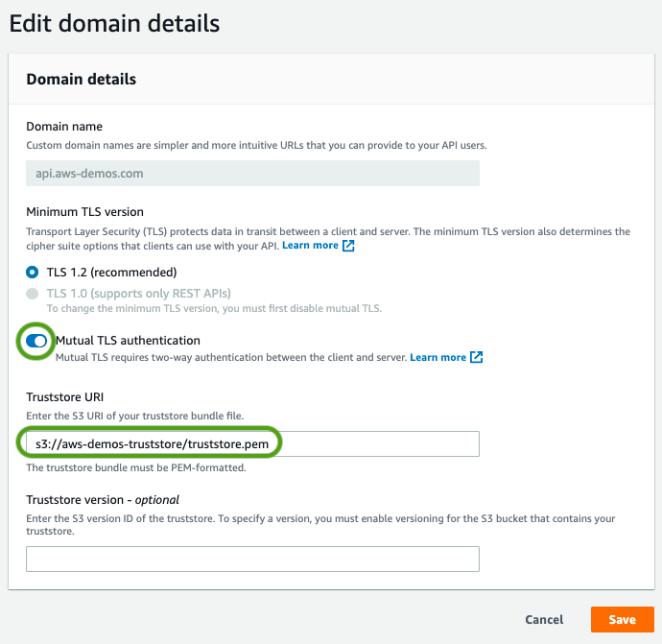The width and height of the screenshot is (662, 644).
Task: Click the "TLS 1.2 (recommended)" label text
Action: (x=111, y=272)
